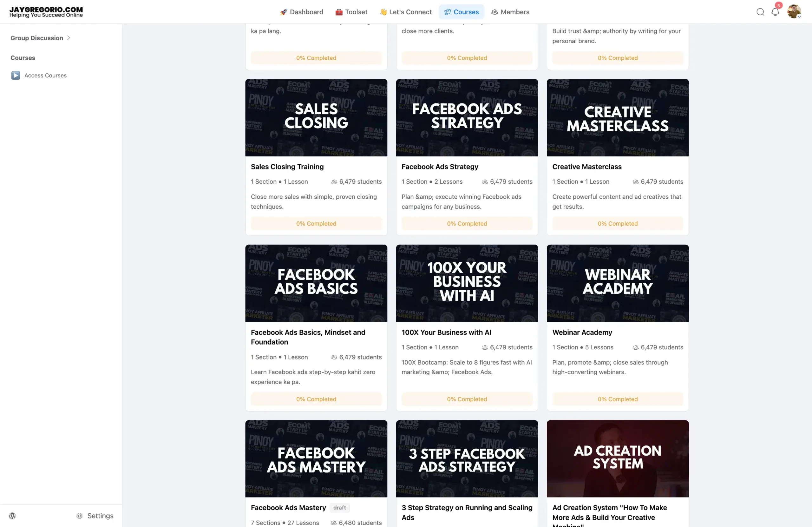Click the Access Courses play icon
This screenshot has height=527, width=812.
[16, 76]
